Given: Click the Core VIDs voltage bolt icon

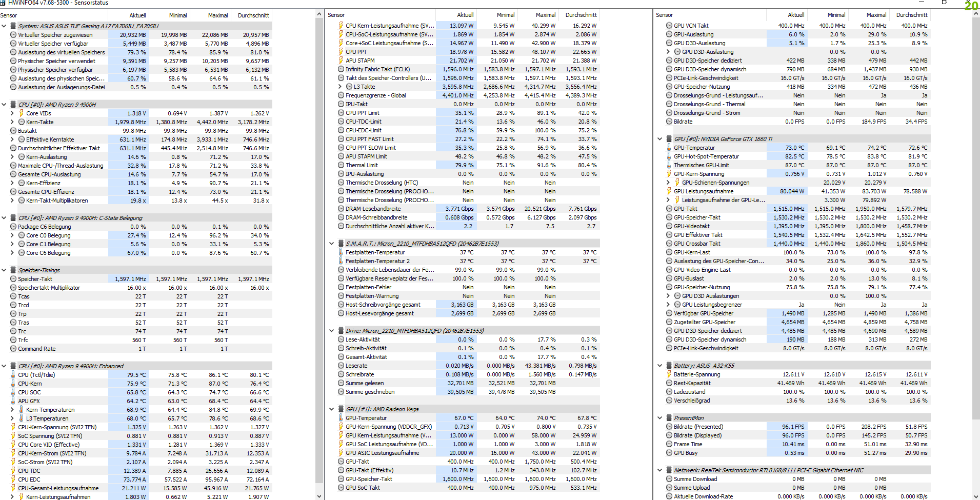Looking at the screenshot, I should pos(22,113).
